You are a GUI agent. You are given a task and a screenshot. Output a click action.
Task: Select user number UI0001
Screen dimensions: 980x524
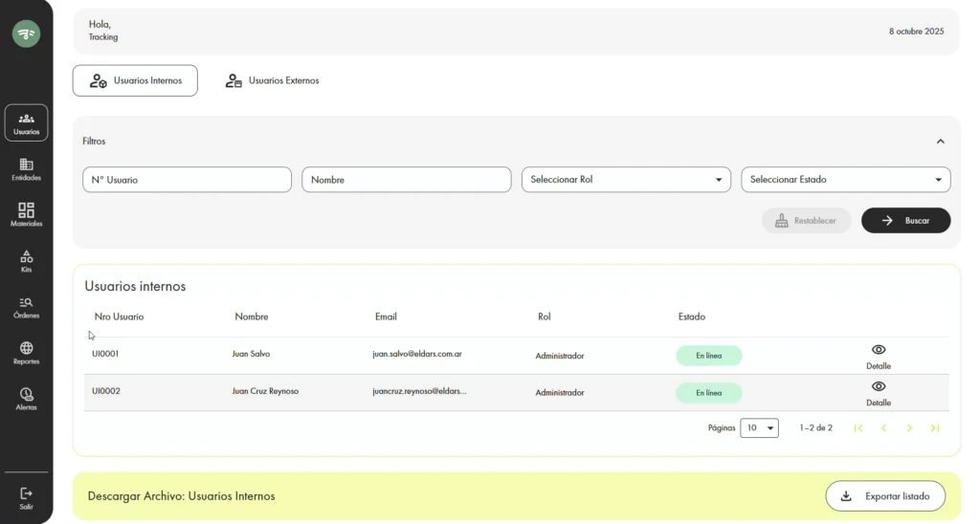click(x=105, y=354)
